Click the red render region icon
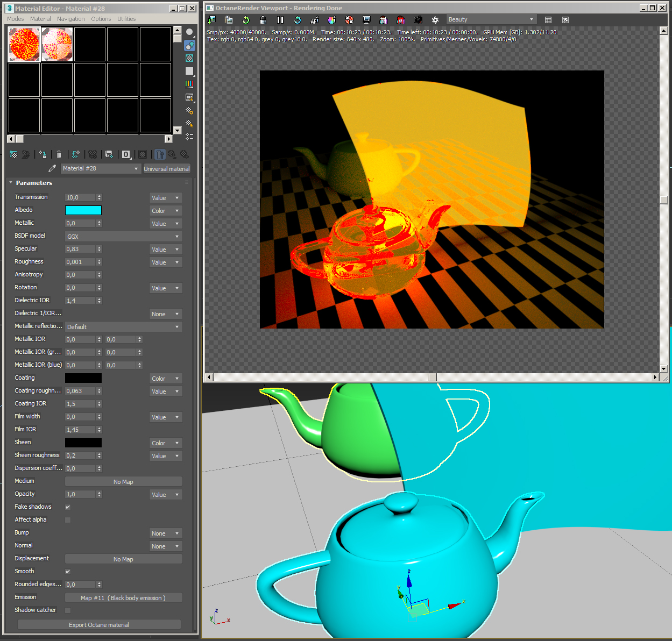This screenshot has width=672, height=641. (x=401, y=20)
